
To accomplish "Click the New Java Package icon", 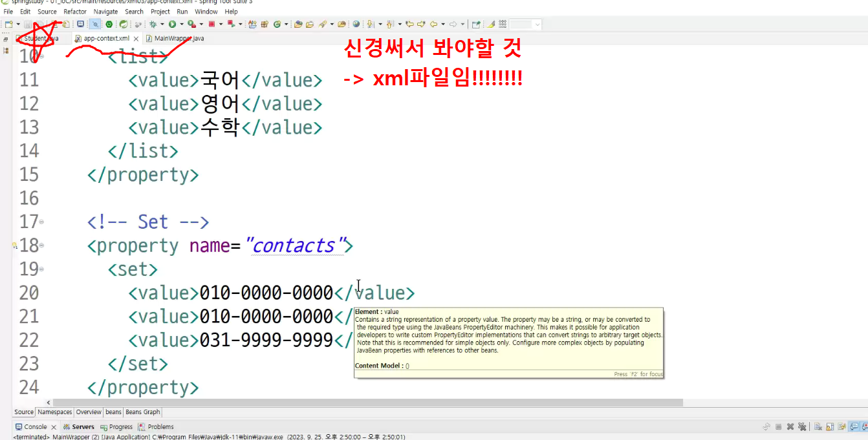I will coord(264,25).
